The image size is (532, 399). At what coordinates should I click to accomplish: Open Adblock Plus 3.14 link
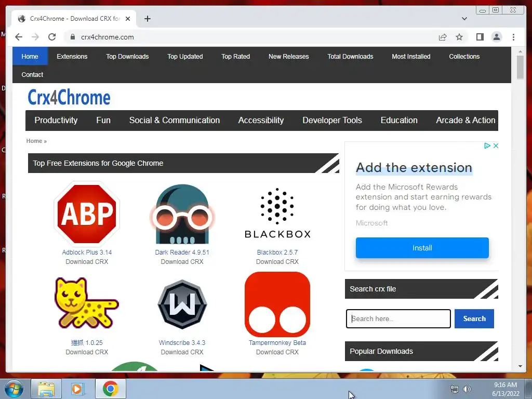[87, 252]
